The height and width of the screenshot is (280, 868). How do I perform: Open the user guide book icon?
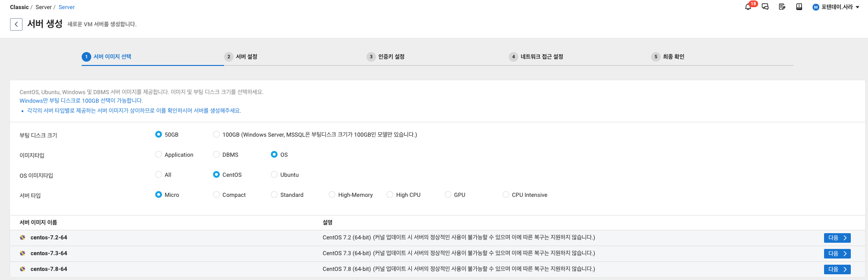(799, 7)
